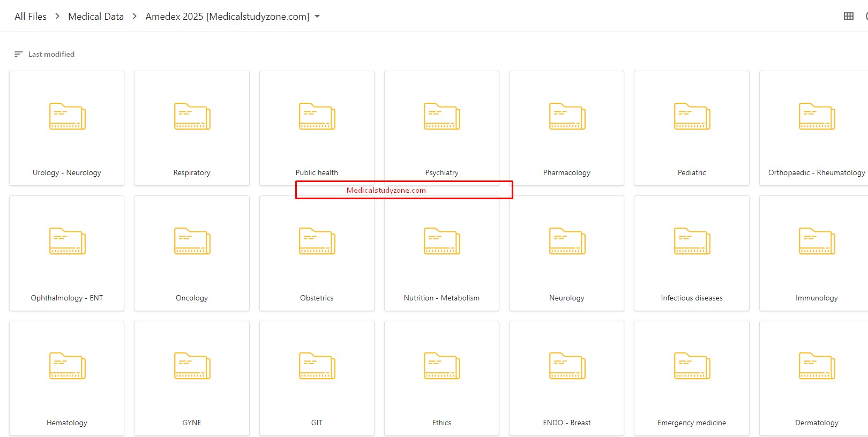The width and height of the screenshot is (868, 437).
Task: Select the Orthopaedic - Rheumatology folder name
Action: (817, 172)
